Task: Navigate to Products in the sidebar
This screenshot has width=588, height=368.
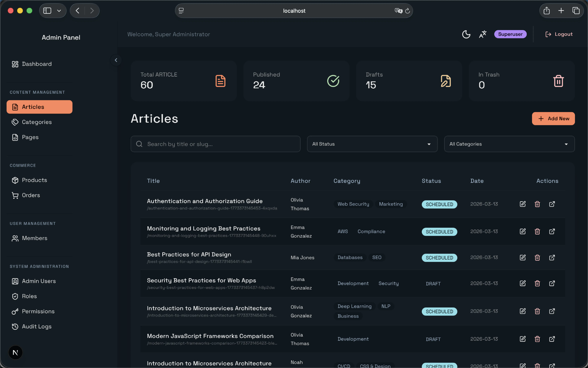Action: (x=39, y=180)
